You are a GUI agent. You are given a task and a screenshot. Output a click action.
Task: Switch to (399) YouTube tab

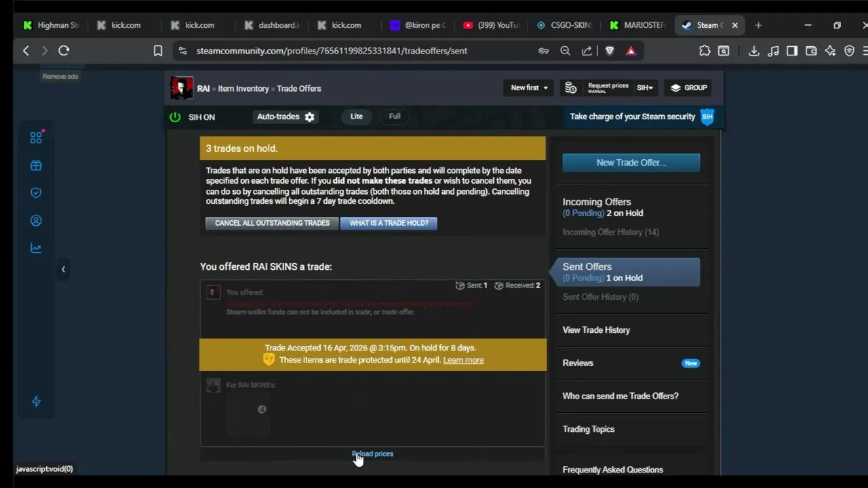point(491,25)
